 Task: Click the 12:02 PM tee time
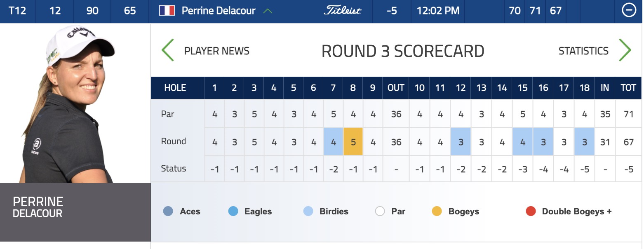(438, 11)
